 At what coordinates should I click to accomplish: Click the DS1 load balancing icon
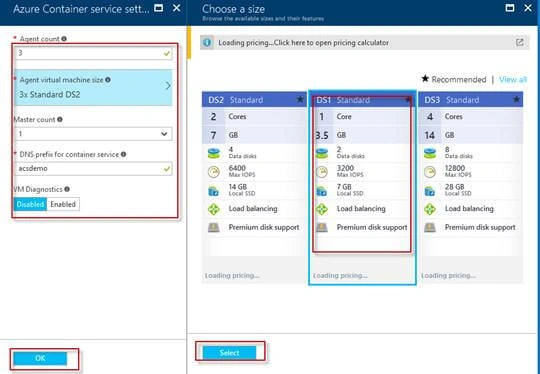[322, 209]
